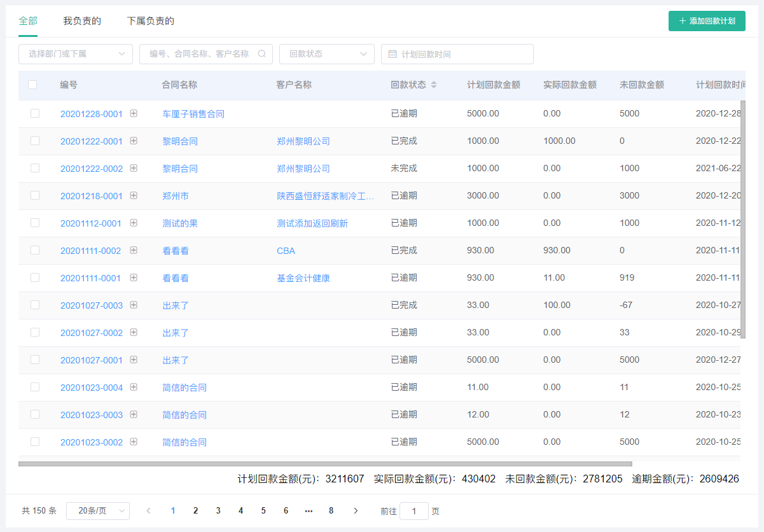Screen dimensions: 764x532
Task: Click plus icon beside 20201023-0004
Action: click(134, 387)
